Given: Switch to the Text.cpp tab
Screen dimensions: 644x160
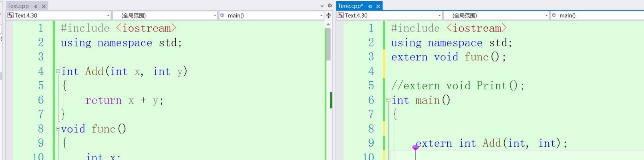Looking at the screenshot, I should 18,6.
